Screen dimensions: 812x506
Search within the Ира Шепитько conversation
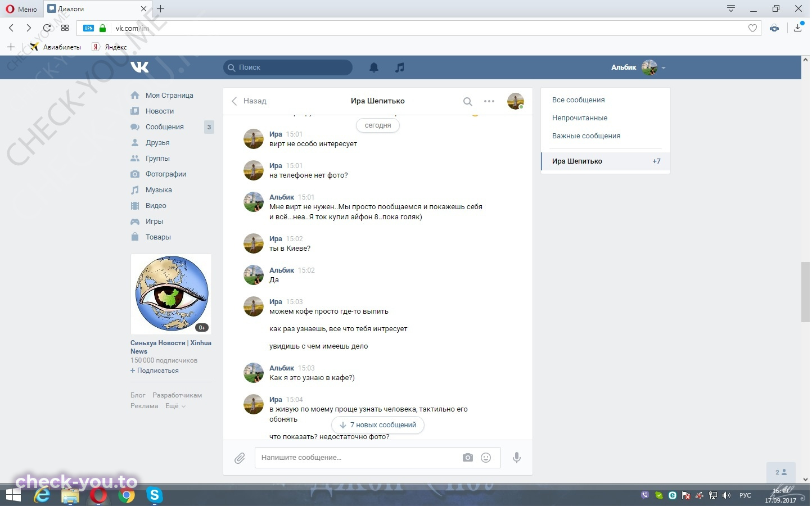[x=467, y=102]
